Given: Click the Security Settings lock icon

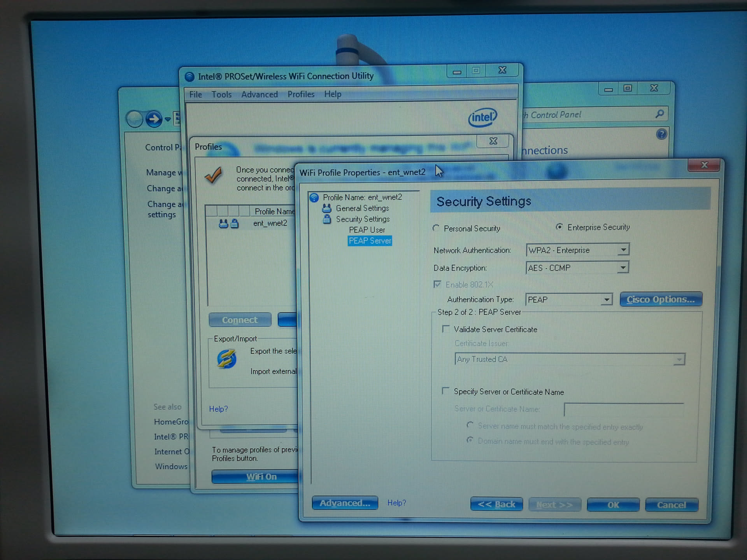Looking at the screenshot, I should [x=327, y=219].
